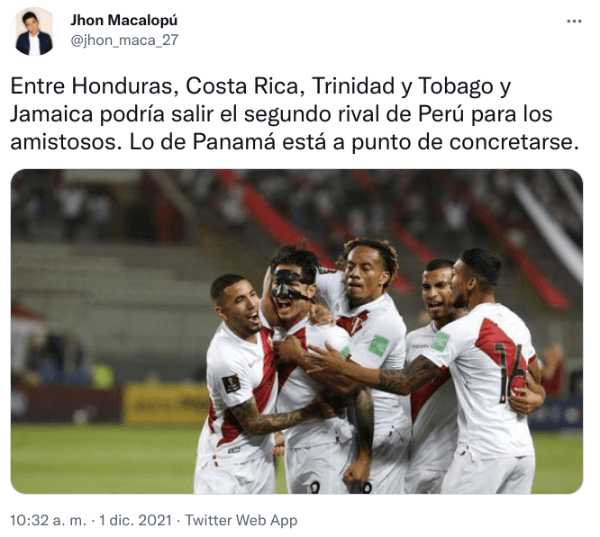The image size is (600, 537).
Task: Open the tweet's three-dot more options menu
Action: 574,22
